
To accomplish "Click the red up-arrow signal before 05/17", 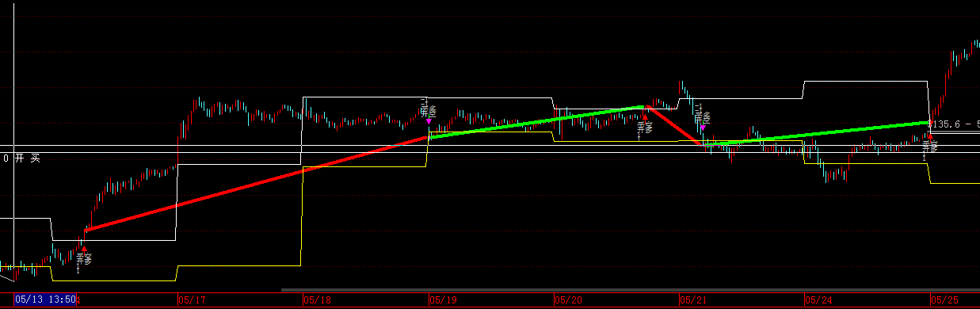I will pyautogui.click(x=85, y=248).
